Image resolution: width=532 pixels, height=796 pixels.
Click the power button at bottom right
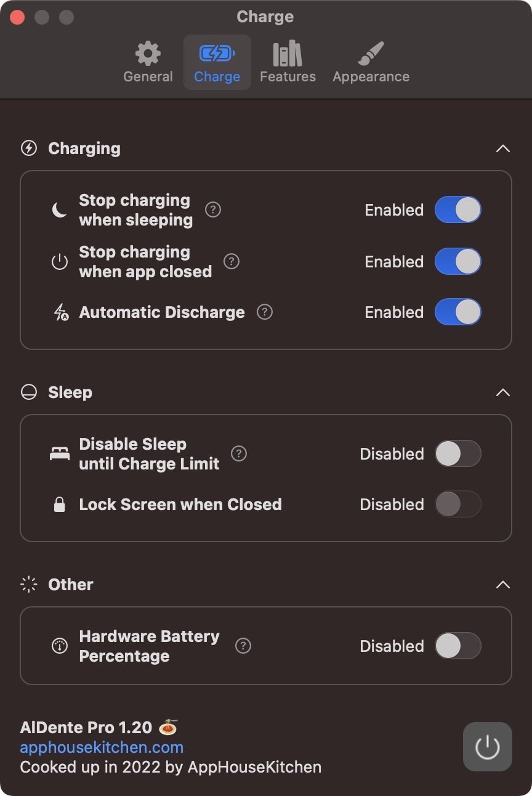(487, 747)
